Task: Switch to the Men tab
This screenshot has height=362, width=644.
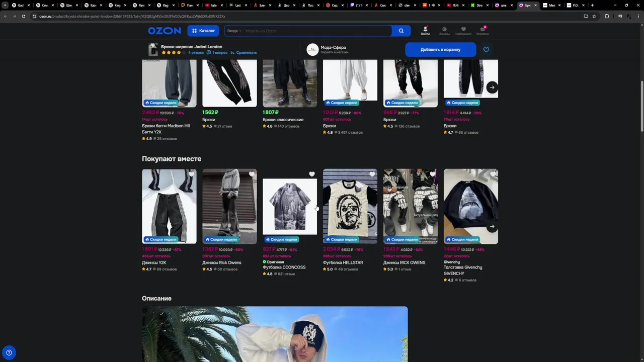Action: tap(552, 5)
